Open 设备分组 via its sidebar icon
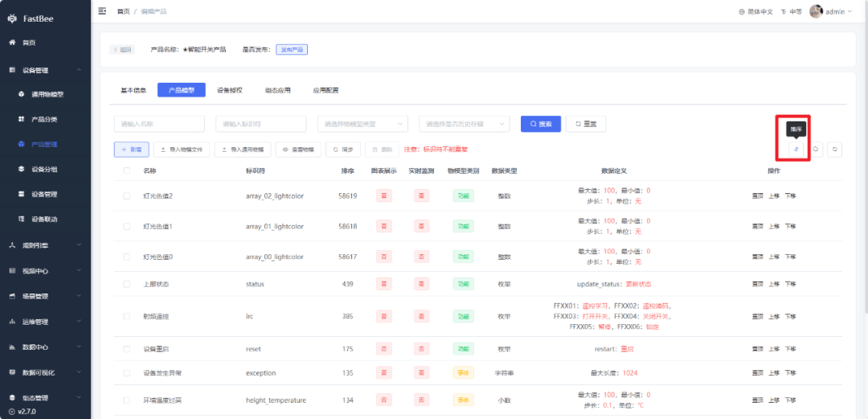The width and height of the screenshot is (868, 419). (x=22, y=169)
